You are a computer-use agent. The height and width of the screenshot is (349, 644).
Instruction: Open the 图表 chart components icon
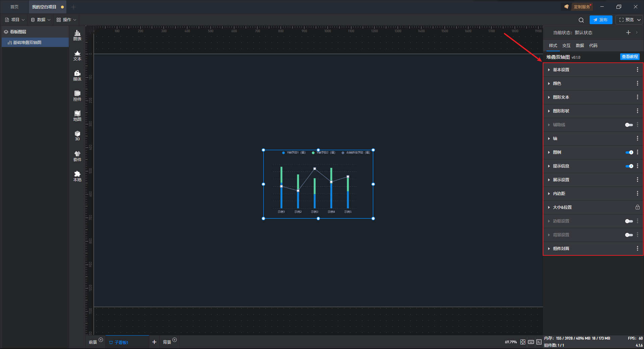(x=77, y=35)
